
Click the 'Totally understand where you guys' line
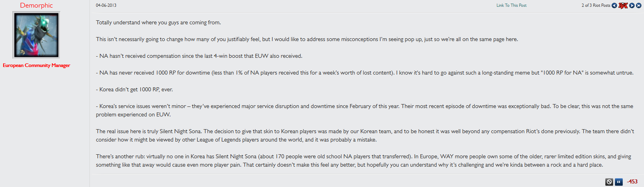158,22
